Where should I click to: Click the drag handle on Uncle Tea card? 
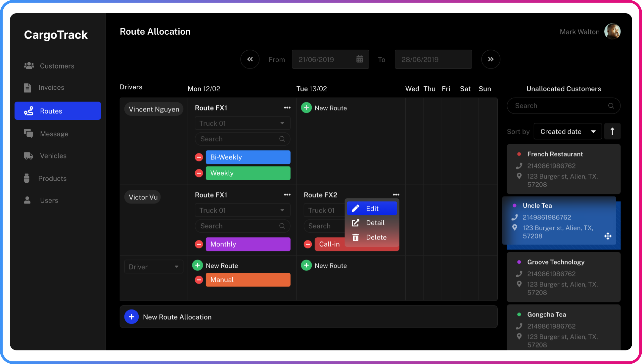click(608, 236)
